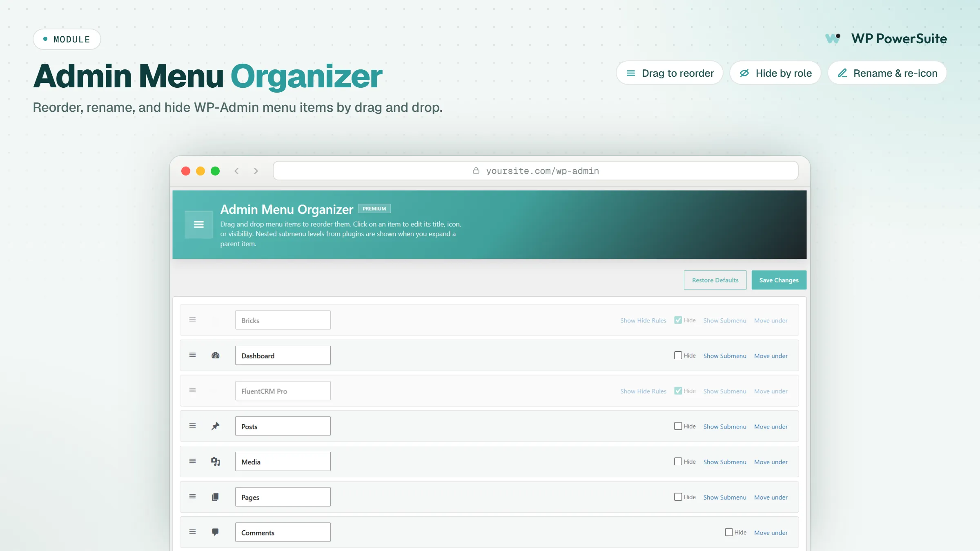Grab the Dashboard row drag handle
The height and width of the screenshot is (551, 980).
[192, 355]
